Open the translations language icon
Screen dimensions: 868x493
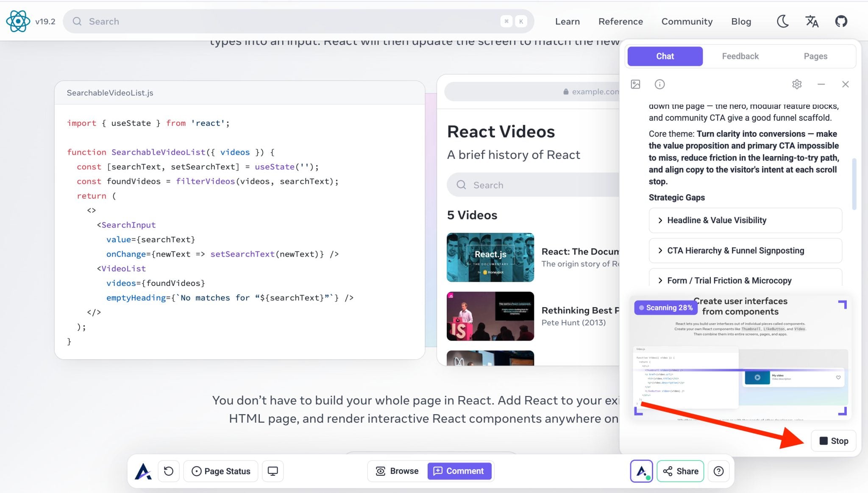tap(812, 21)
